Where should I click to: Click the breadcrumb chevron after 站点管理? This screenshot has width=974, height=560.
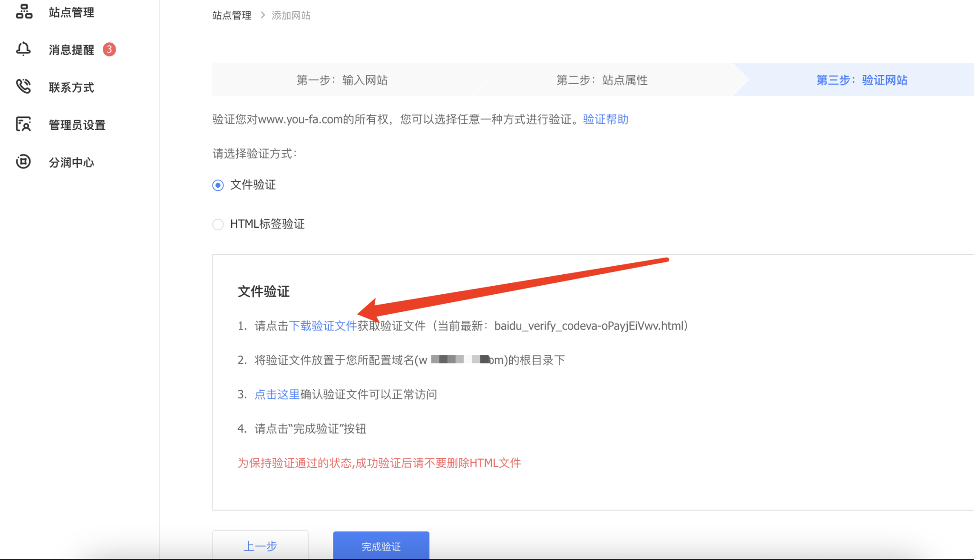263,15
